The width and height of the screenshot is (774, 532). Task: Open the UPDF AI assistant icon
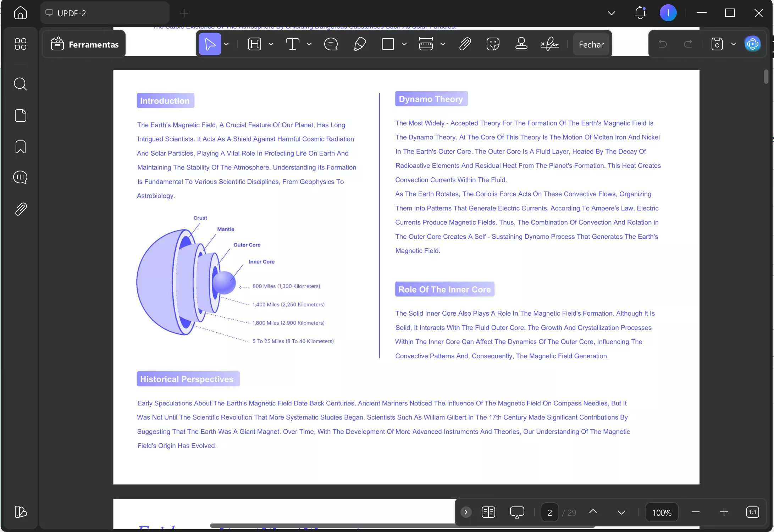pyautogui.click(x=752, y=44)
